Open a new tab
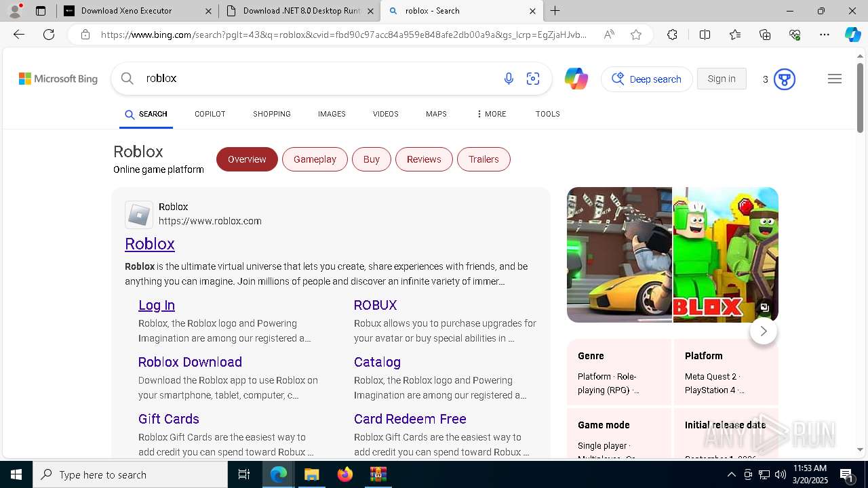The height and width of the screenshot is (488, 868). pyautogui.click(x=555, y=11)
